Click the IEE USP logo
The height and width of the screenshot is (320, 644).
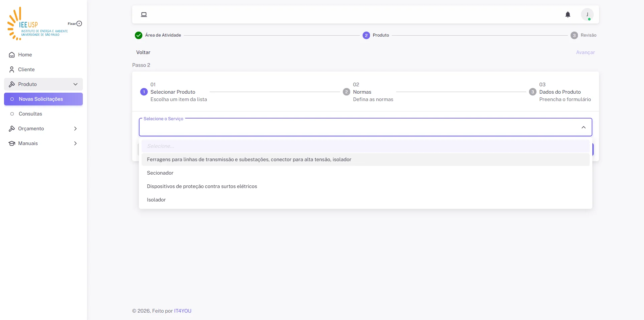[37, 24]
